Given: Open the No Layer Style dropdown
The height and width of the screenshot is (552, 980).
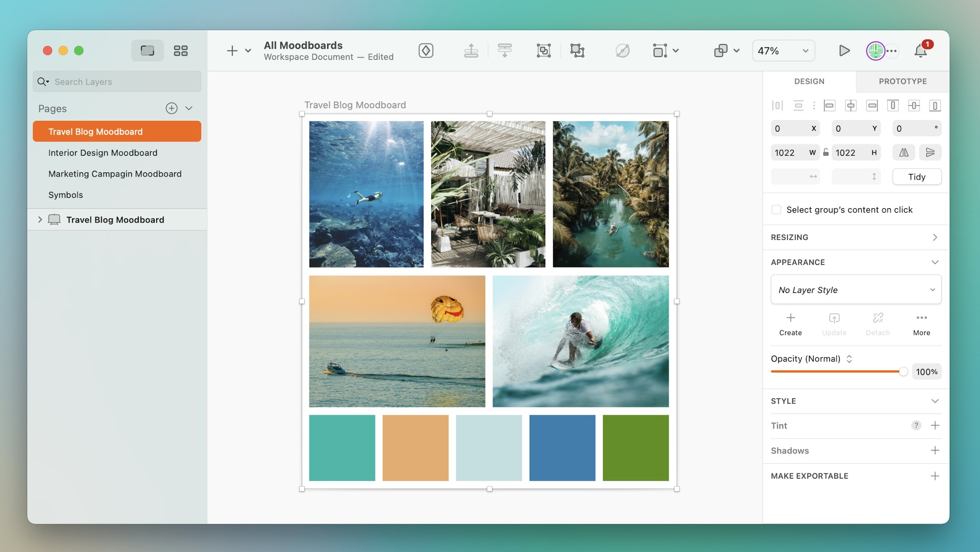Looking at the screenshot, I should pyautogui.click(x=855, y=289).
